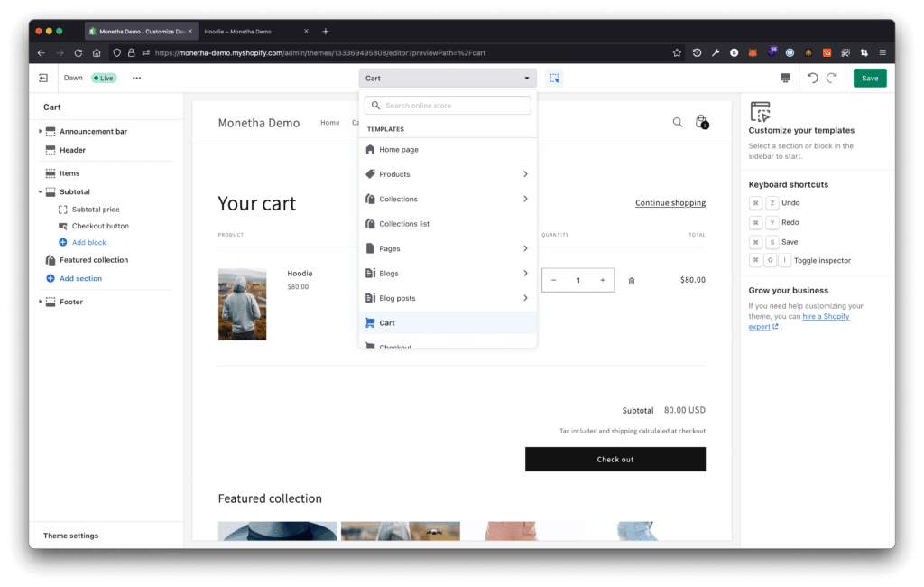Click the Check out button
924x587 pixels.
coord(615,459)
